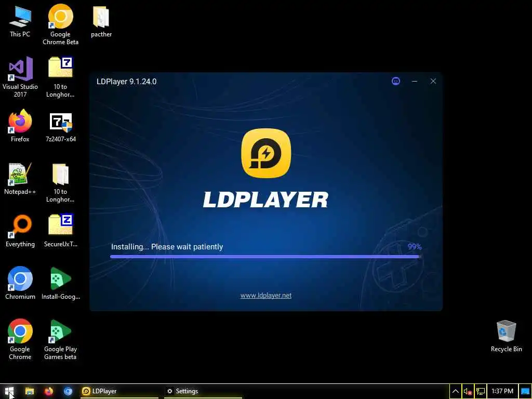
Task: Click the Discord icon in LDPlayer installer
Action: point(395,81)
